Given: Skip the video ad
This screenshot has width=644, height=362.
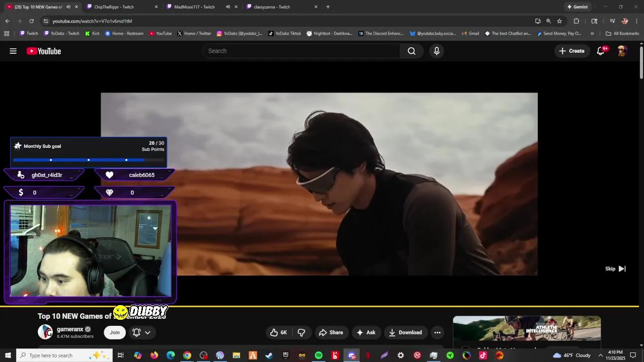Looking at the screenshot, I should pos(615,268).
